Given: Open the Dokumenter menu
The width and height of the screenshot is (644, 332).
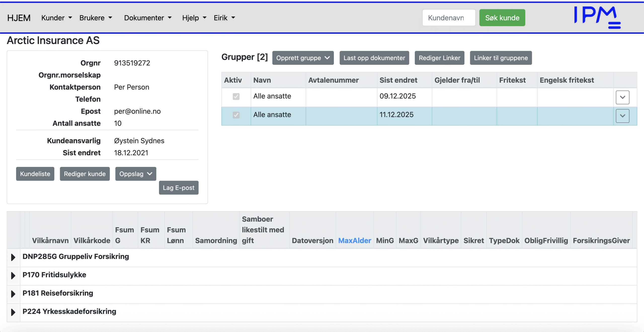Looking at the screenshot, I should point(148,18).
